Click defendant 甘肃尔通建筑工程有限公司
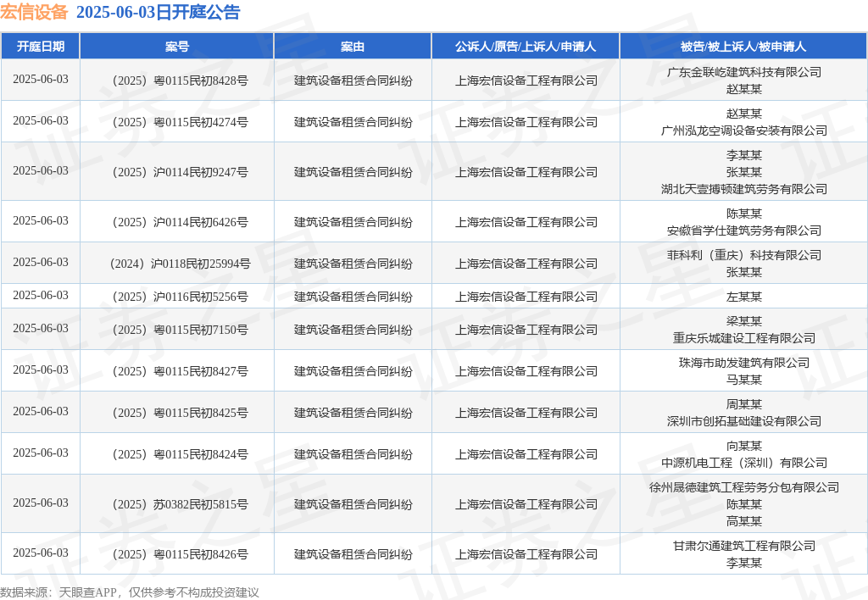The height and width of the screenshot is (600, 868). pos(743,546)
